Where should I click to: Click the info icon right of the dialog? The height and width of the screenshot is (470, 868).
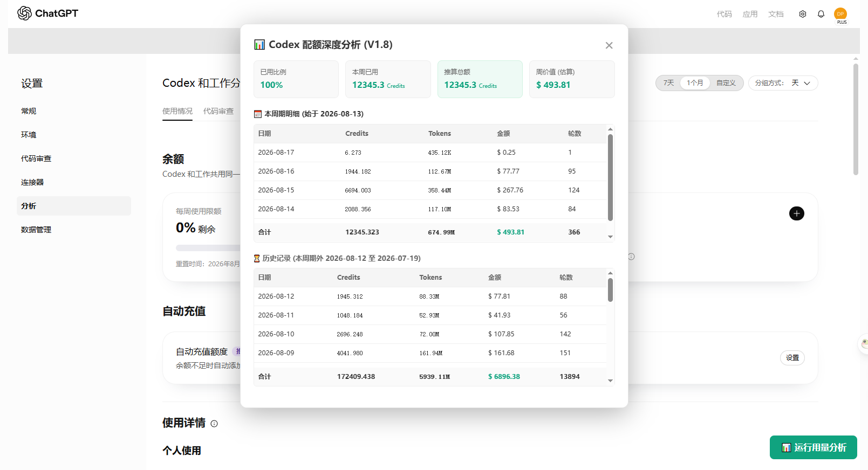click(x=631, y=257)
